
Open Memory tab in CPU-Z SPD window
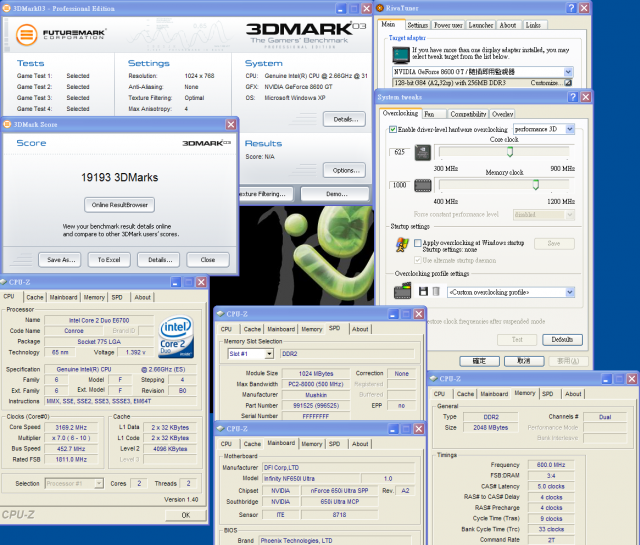pos(312,329)
